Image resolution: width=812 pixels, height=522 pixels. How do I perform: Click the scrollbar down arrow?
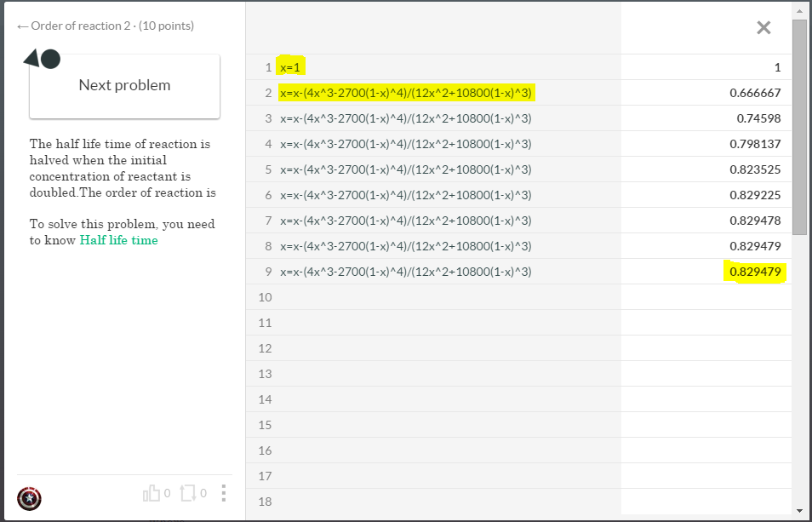coord(800,511)
